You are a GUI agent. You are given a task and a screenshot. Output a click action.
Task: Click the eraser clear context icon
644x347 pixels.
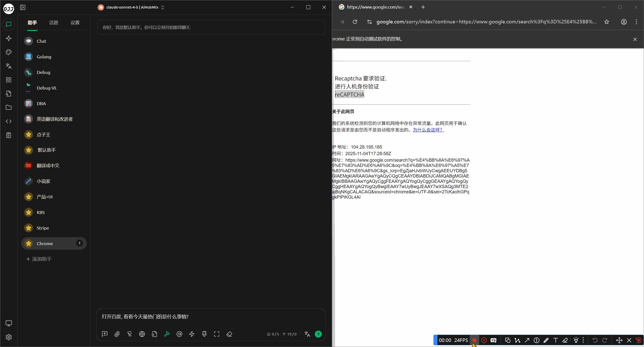click(x=229, y=334)
